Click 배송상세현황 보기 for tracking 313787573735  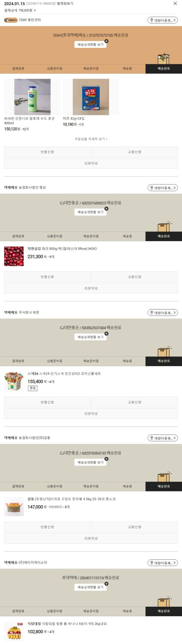tap(90, 44)
